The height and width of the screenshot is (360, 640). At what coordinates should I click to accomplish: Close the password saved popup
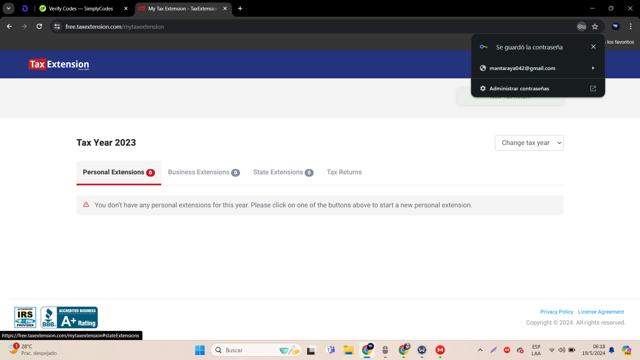tap(593, 47)
